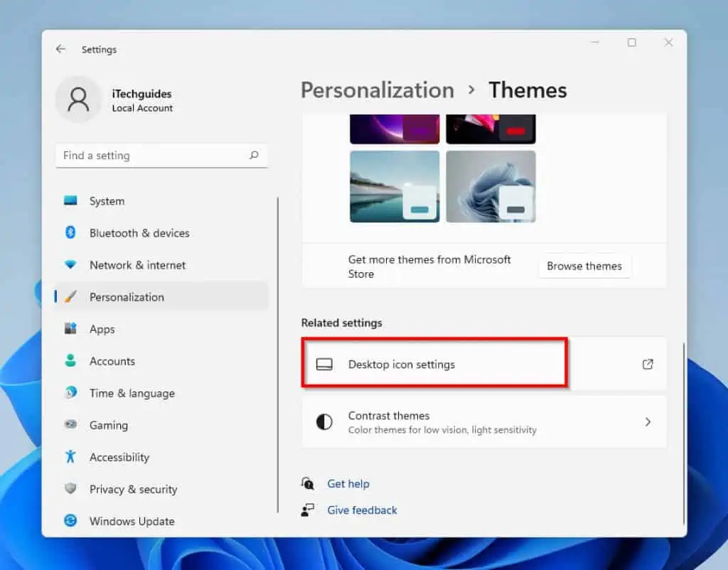
Task: Select Windows Update from sidebar
Action: pos(72,521)
